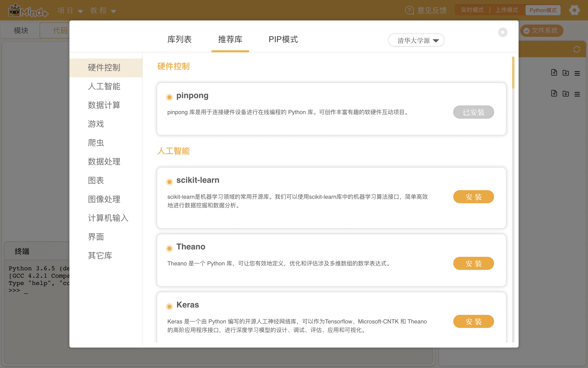Screen dimensions: 588x368
Task: Close the library dialog with the X icon
Action: pos(503,32)
